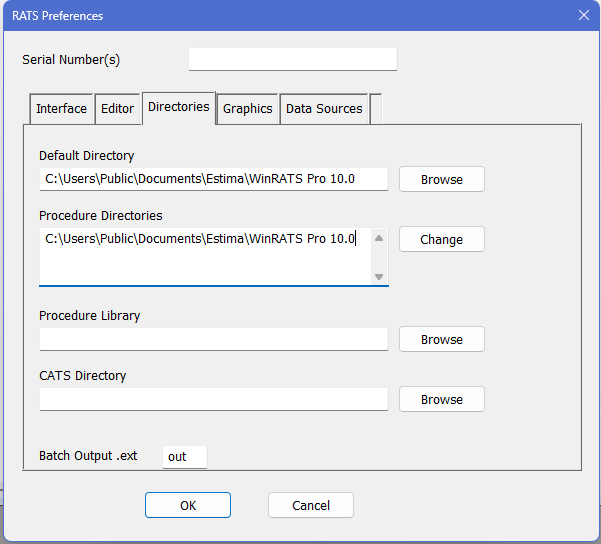Image resolution: width=601 pixels, height=544 pixels.
Task: Switch to the Interface tab
Action: pyautogui.click(x=61, y=109)
